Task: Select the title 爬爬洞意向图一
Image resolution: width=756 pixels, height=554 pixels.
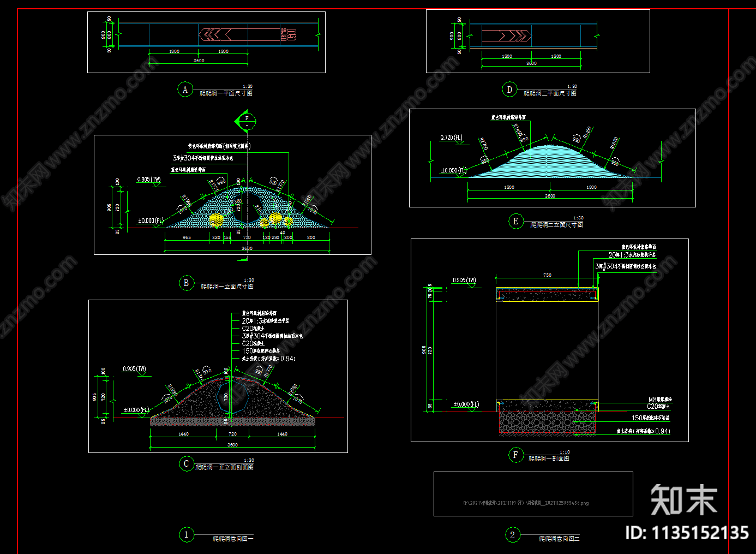Action: click(233, 539)
